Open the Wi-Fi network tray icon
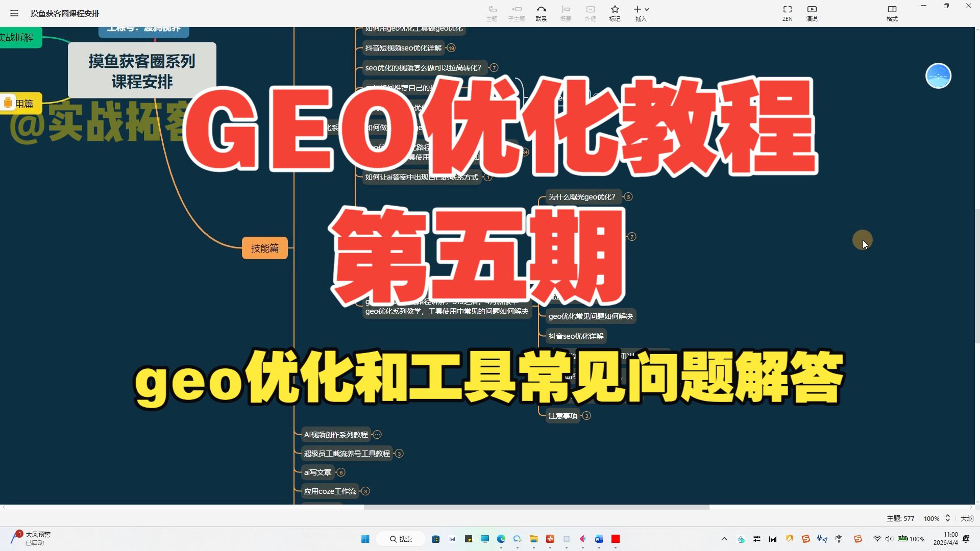980x551 pixels. [x=877, y=539]
